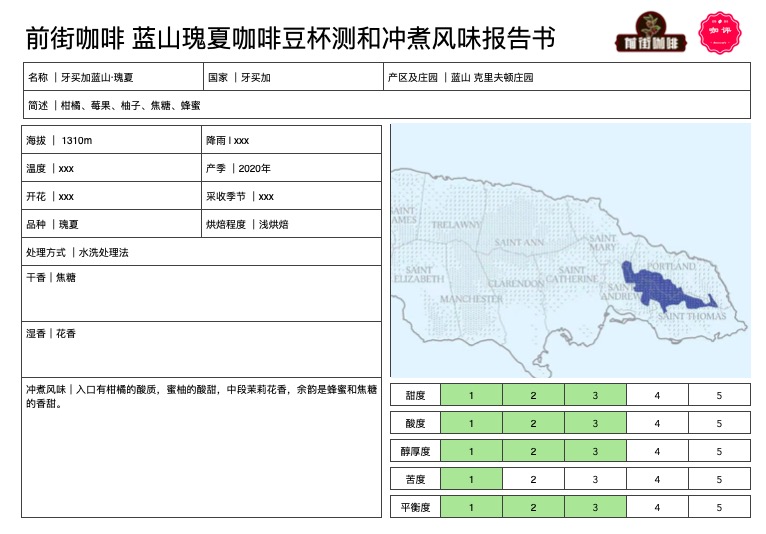Choose body rating 4 in 醇厚度 row
Screen dimensions: 766x534
pyautogui.click(x=657, y=451)
